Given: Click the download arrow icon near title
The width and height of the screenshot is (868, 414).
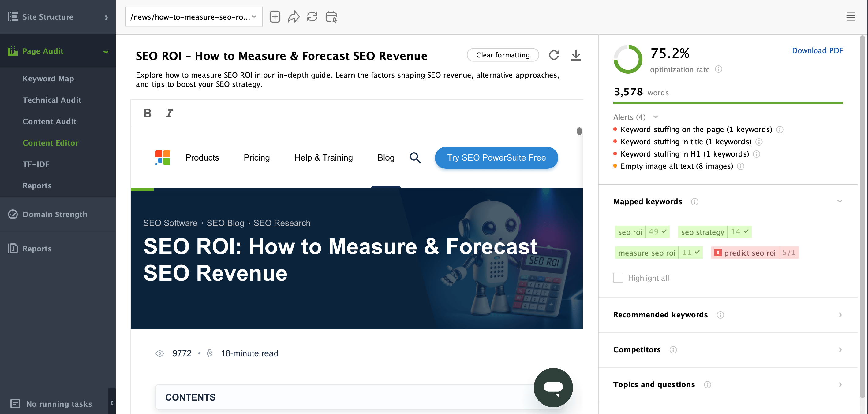Looking at the screenshot, I should coord(576,55).
